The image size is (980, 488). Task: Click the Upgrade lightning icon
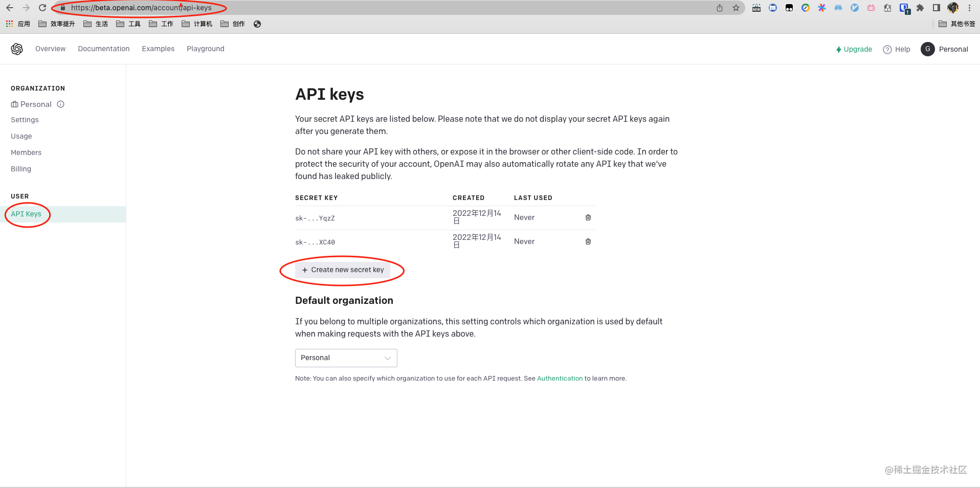coord(838,49)
